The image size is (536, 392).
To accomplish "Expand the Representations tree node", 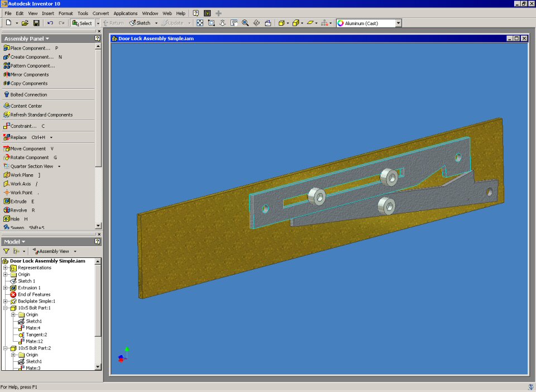I will pyautogui.click(x=6, y=267).
